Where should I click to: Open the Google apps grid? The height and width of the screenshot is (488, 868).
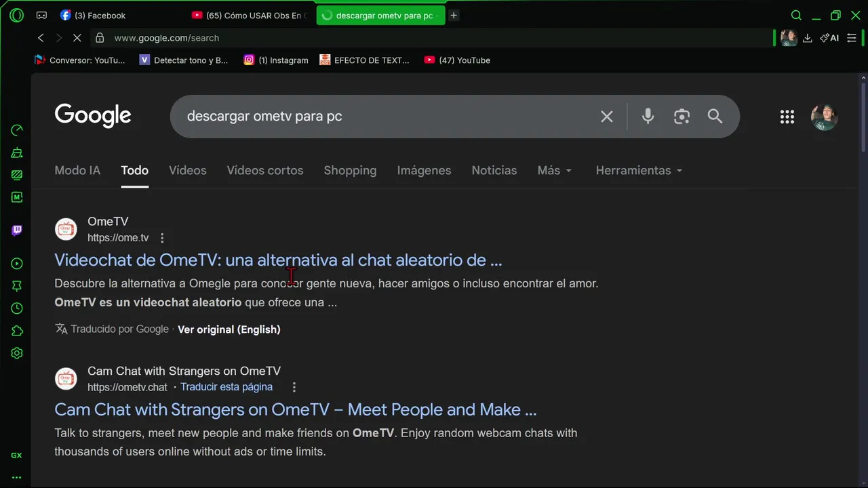787,117
